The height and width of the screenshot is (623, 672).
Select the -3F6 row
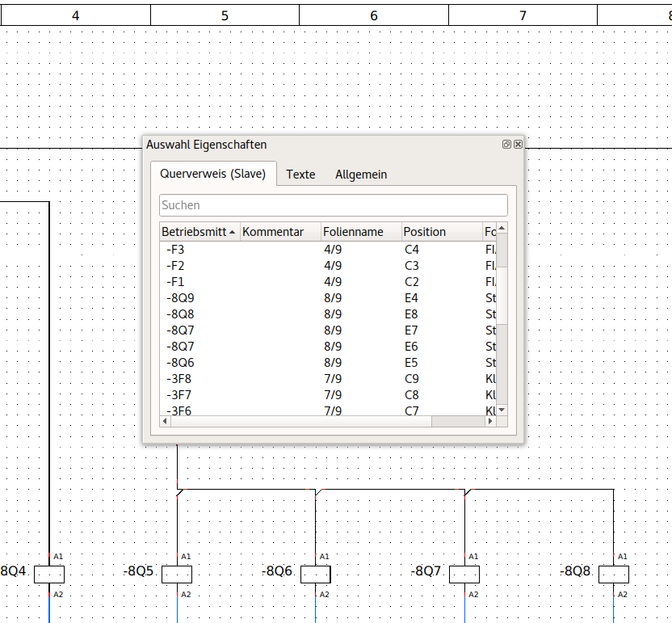pos(328,410)
